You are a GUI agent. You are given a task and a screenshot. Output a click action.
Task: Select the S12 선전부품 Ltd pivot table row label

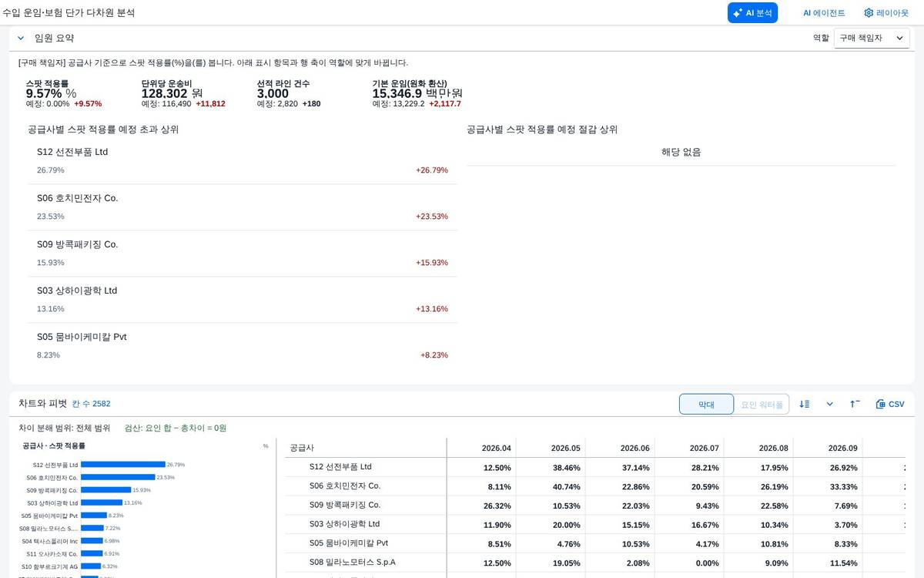coord(340,467)
